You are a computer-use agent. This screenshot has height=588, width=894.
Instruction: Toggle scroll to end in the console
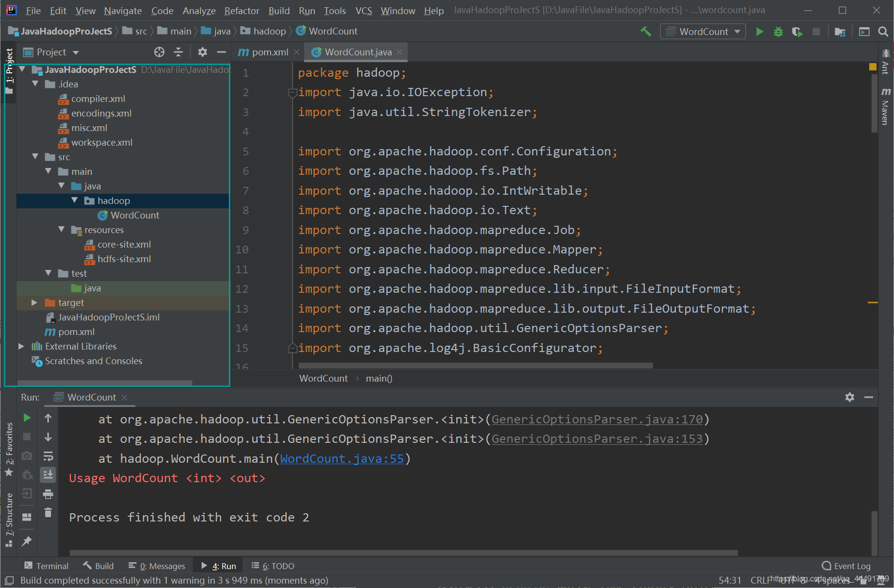pyautogui.click(x=48, y=475)
